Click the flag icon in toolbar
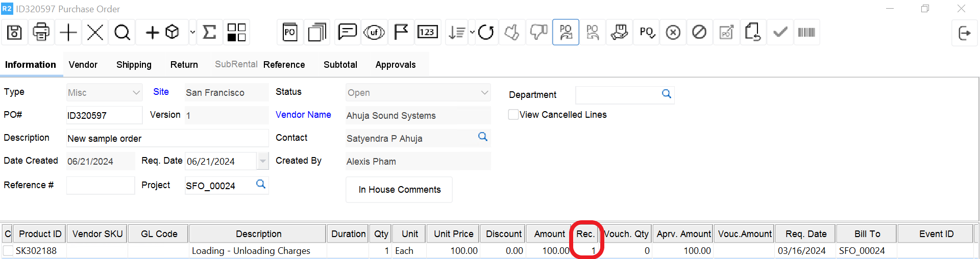The width and height of the screenshot is (980, 259). tap(401, 33)
